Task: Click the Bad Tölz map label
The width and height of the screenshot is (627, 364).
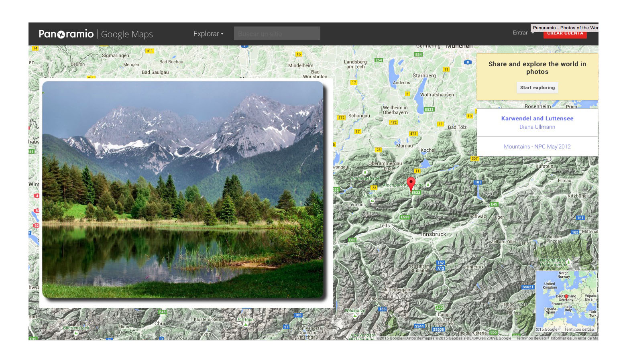Action: (x=457, y=127)
